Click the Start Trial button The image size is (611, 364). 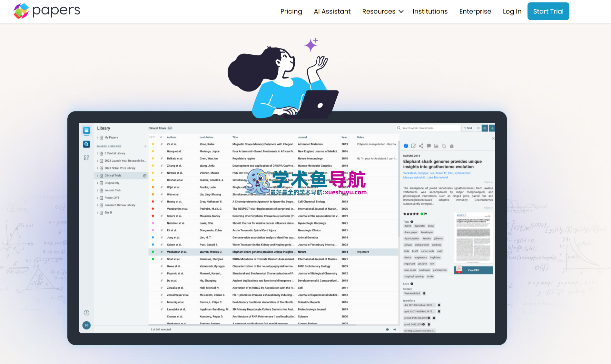(548, 12)
